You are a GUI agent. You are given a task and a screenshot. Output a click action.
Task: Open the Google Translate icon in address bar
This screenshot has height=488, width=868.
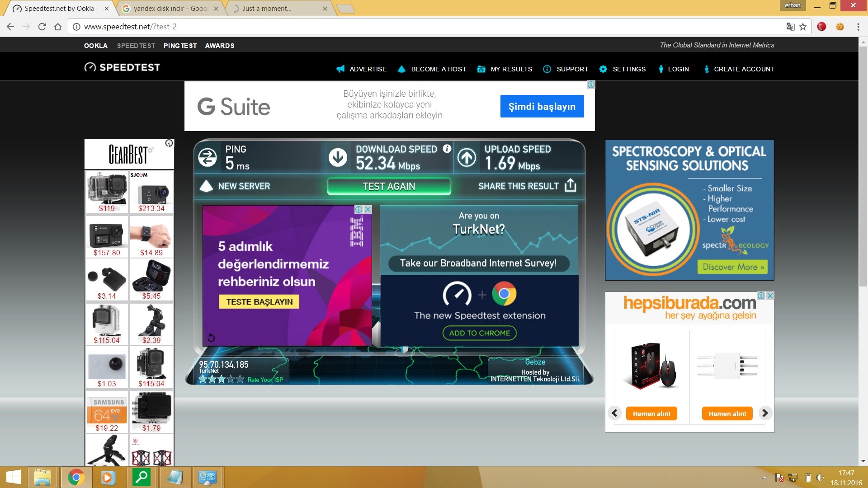coord(790,27)
